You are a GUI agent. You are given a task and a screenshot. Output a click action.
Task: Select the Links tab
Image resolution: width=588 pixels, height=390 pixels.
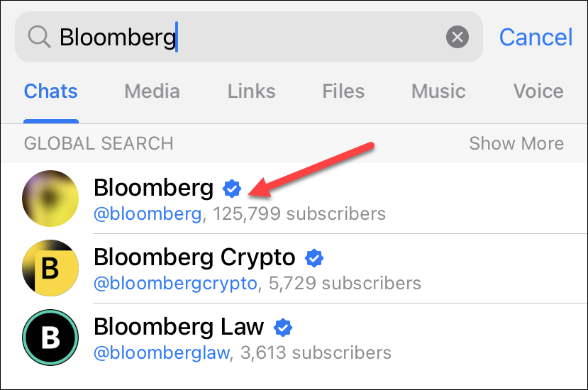click(251, 91)
